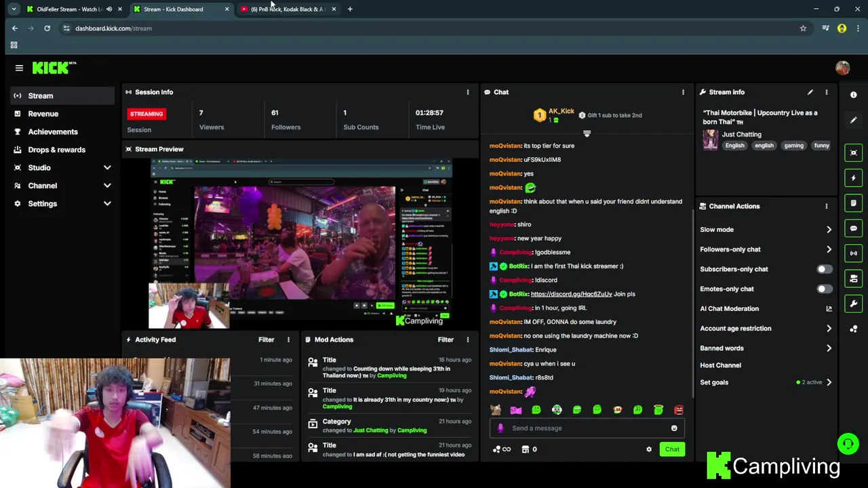Toggle the lightning activity feed sidebar icon
Screen dimensions: 868x488
854,178
